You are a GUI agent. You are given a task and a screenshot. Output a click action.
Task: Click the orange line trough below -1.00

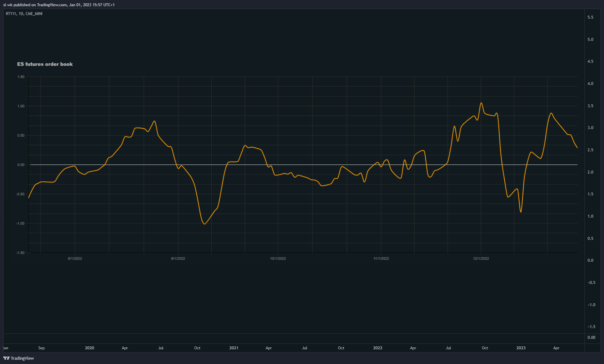(x=204, y=224)
